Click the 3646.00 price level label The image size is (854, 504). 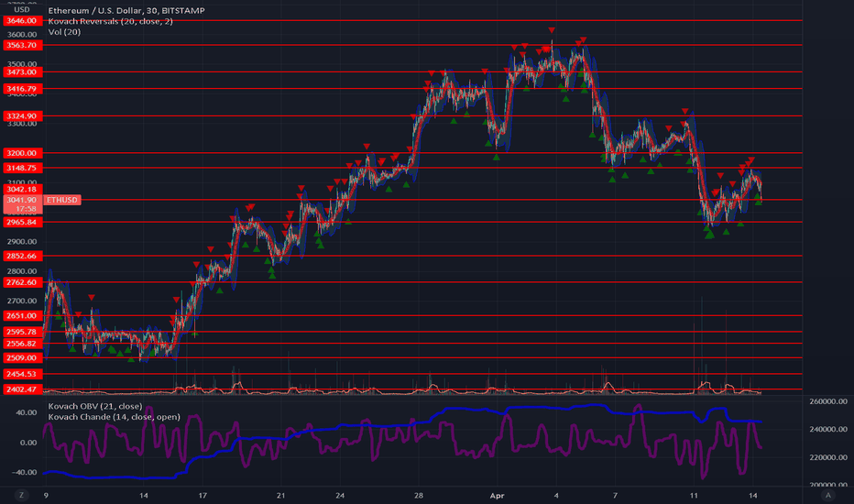[x=22, y=21]
